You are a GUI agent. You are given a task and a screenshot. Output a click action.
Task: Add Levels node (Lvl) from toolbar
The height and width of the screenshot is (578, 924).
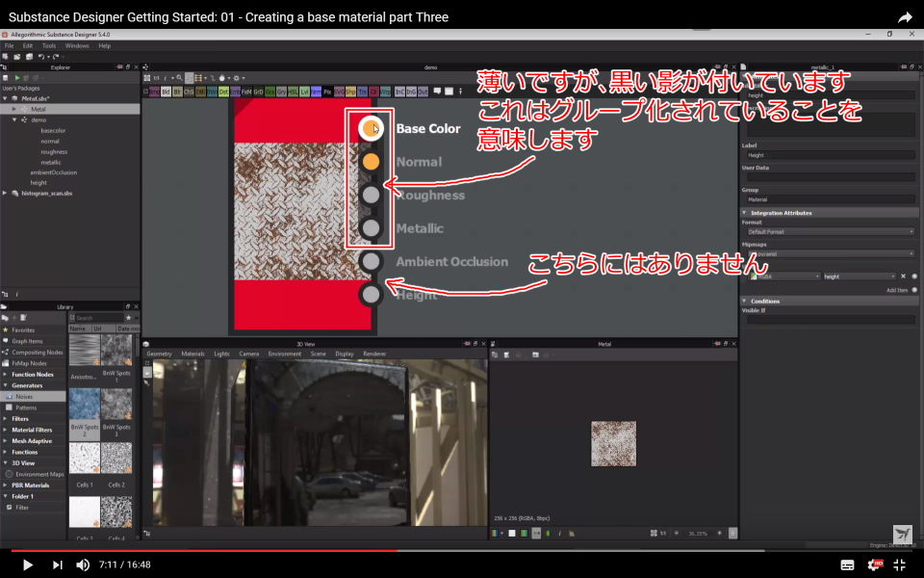pos(305,92)
